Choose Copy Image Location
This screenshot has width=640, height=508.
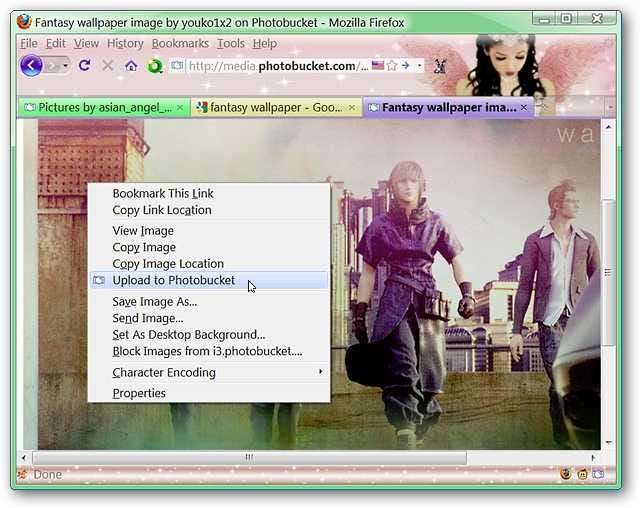(x=208, y=264)
